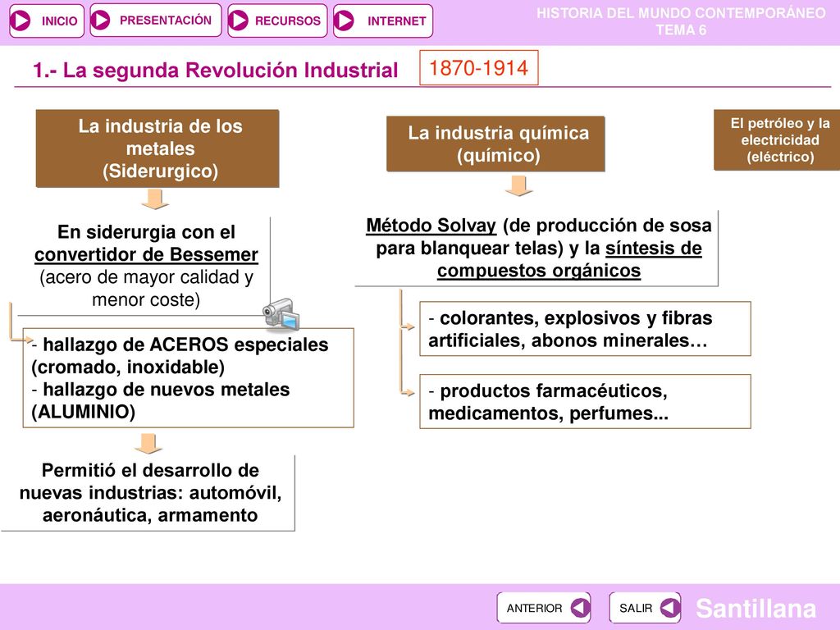
Task: Click the '(ALUMINIO)' text
Action: tap(83, 412)
